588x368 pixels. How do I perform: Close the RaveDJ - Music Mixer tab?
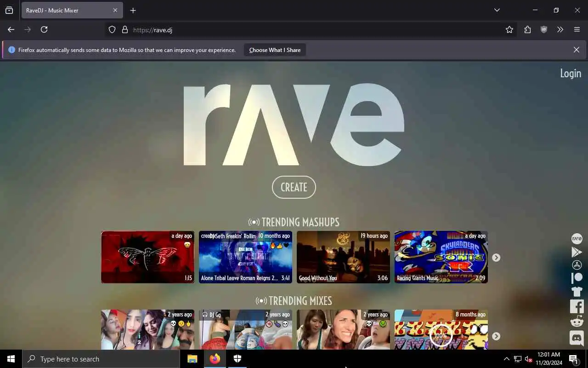pyautogui.click(x=115, y=10)
